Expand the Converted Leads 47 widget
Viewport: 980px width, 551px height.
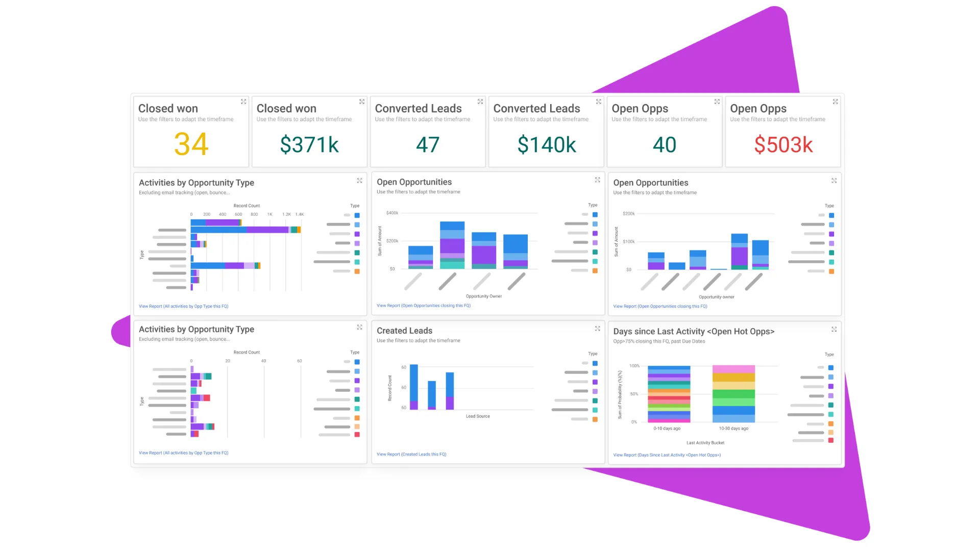[x=480, y=102]
